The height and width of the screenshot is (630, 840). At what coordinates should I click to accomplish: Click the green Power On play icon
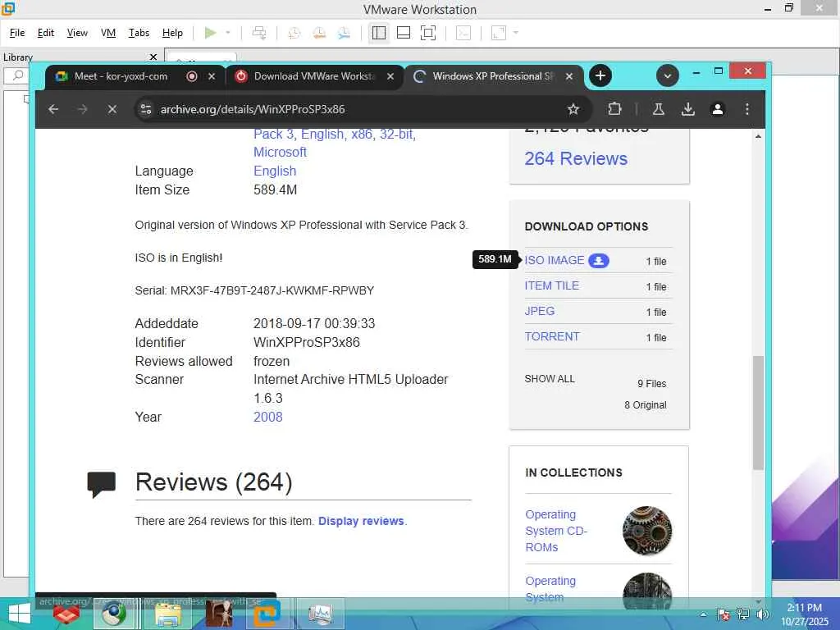(x=211, y=33)
